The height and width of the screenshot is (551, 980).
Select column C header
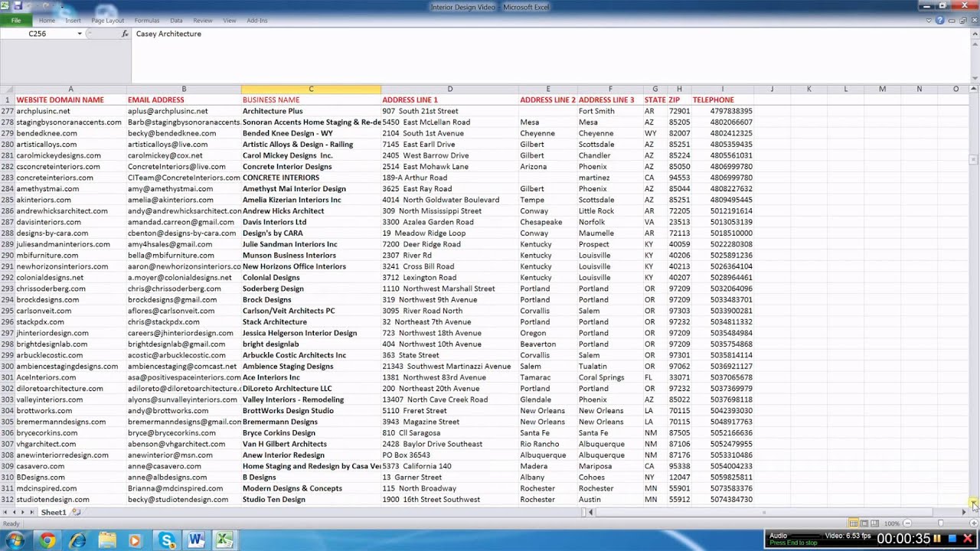tap(311, 89)
